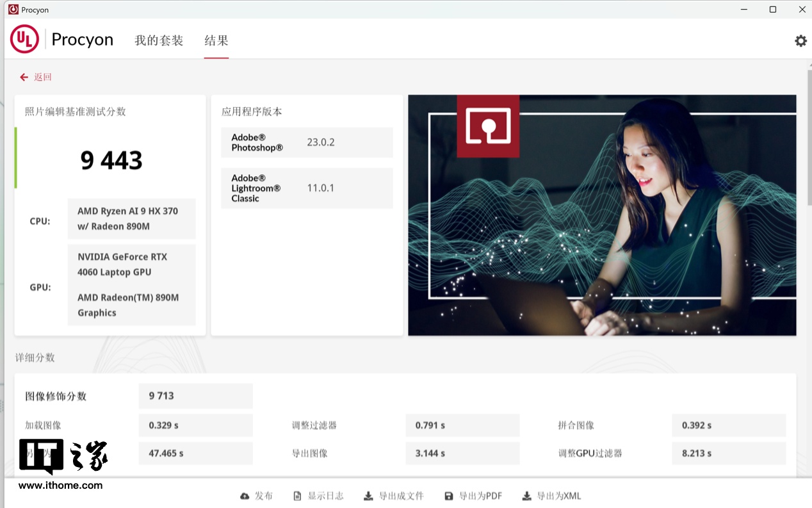Open the settings gear icon
The image size is (812, 508).
click(800, 41)
